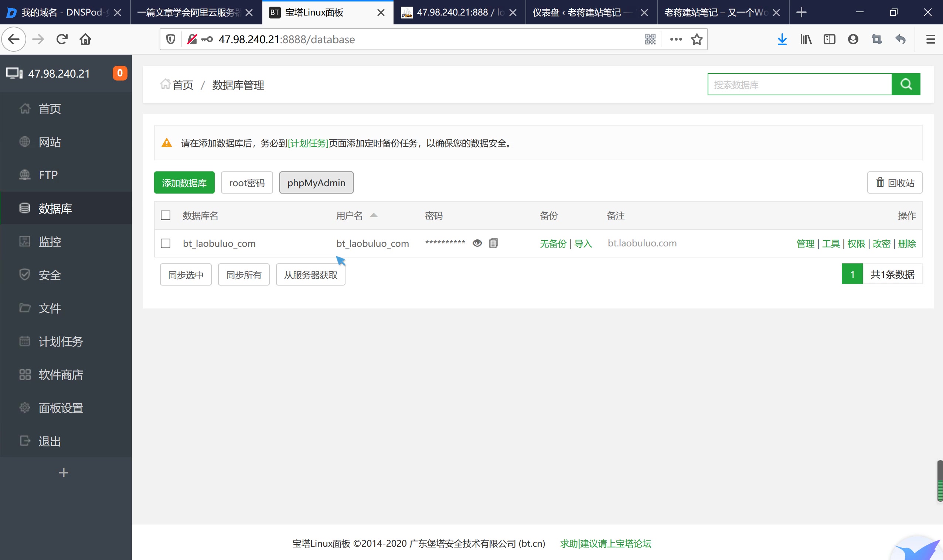Click 退出 to log out
Image resolution: width=943 pixels, height=560 pixels.
pos(66,441)
